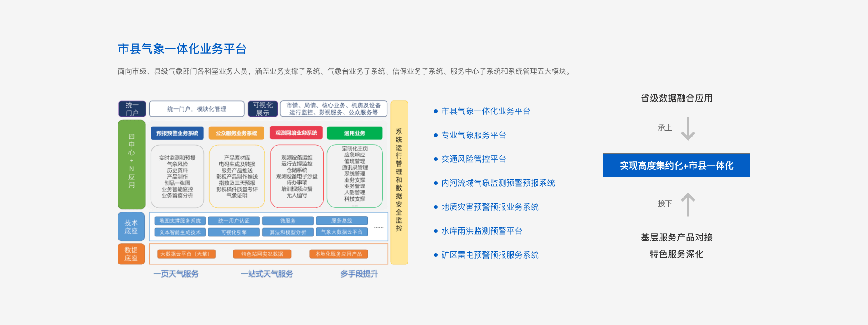868x325 pixels.
Task: Click the red 观测网络业务系统 header
Action: (x=296, y=133)
